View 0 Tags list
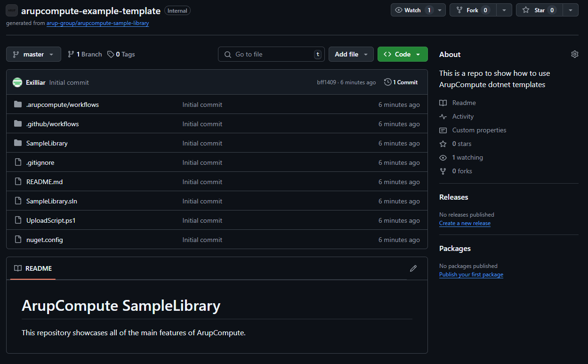The image size is (588, 364). [x=121, y=54]
